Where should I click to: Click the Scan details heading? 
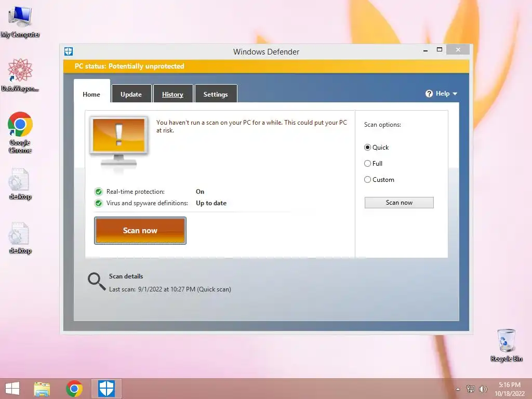tap(126, 276)
